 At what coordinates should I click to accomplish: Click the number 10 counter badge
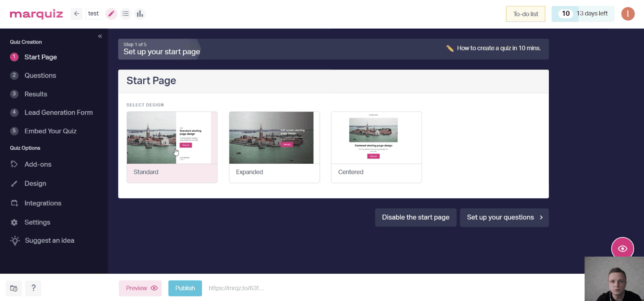pos(566,14)
